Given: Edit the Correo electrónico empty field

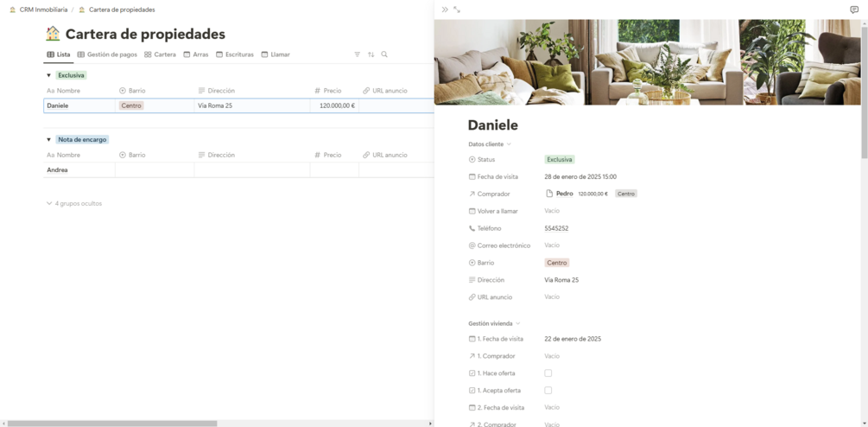Looking at the screenshot, I should click(x=552, y=245).
